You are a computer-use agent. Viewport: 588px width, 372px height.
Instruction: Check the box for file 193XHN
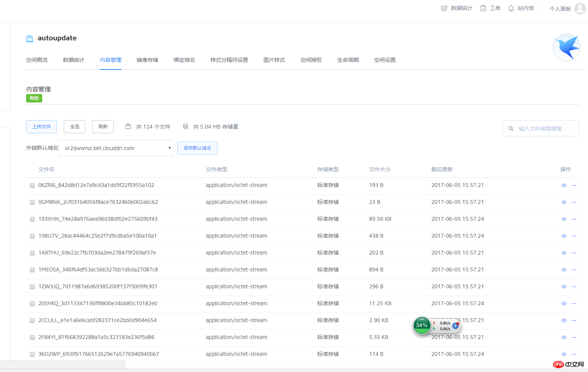pos(32,219)
